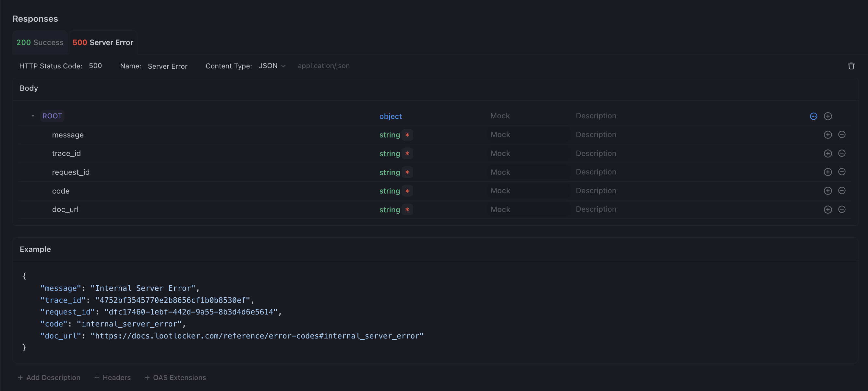Remove the trace_id field with minus icon

(x=841, y=153)
